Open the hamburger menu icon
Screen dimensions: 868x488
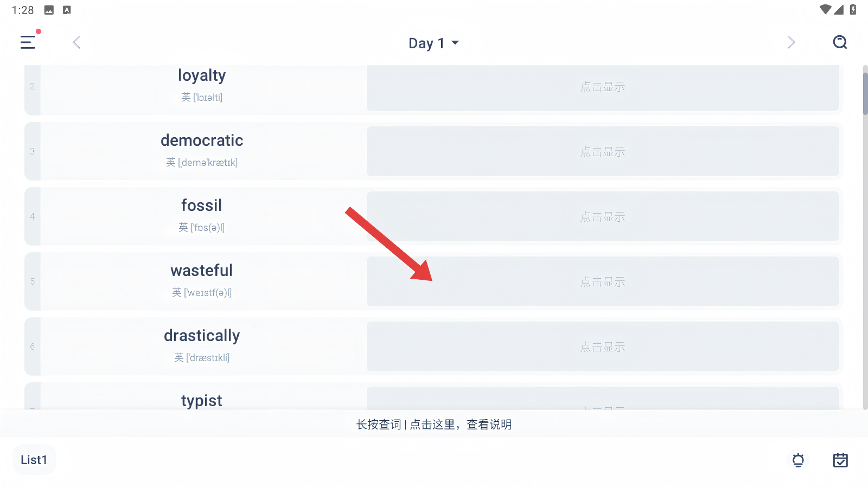click(28, 42)
